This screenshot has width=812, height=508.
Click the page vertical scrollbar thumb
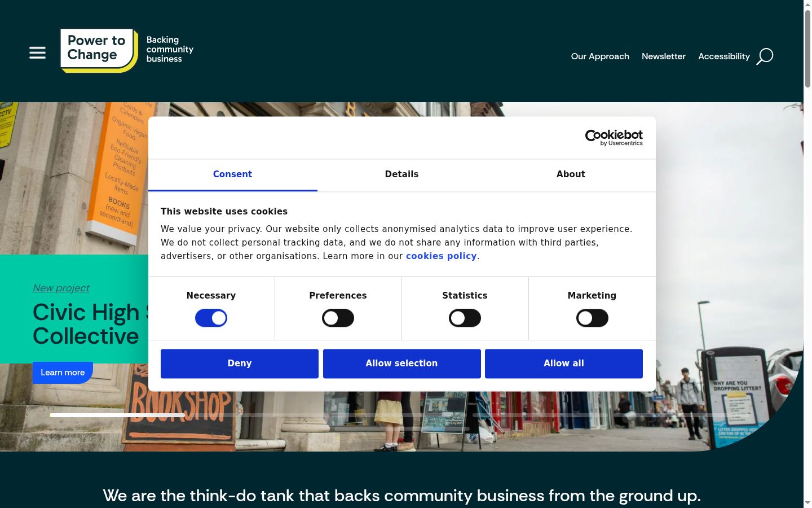[x=807, y=49]
